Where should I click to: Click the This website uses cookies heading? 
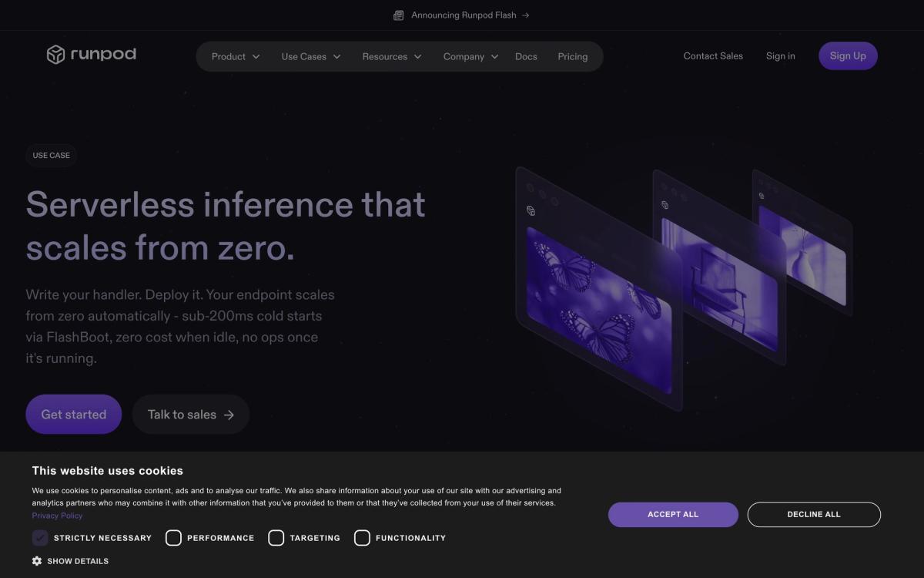click(107, 471)
